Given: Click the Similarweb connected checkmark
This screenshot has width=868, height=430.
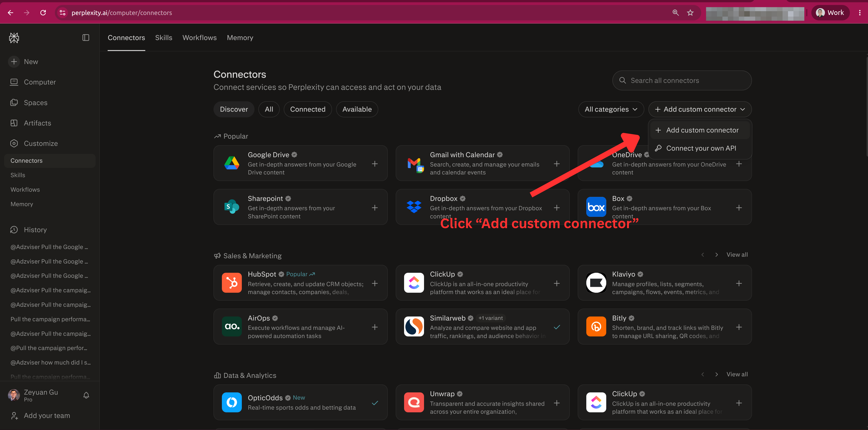Looking at the screenshot, I should coord(557,327).
